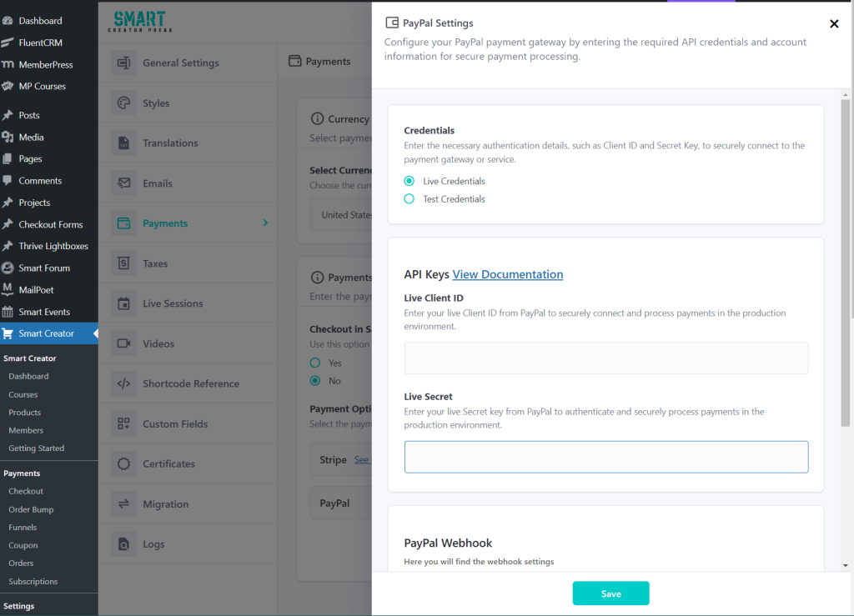Open the Coupon submenu item
The width and height of the screenshot is (854, 616).
23,545
